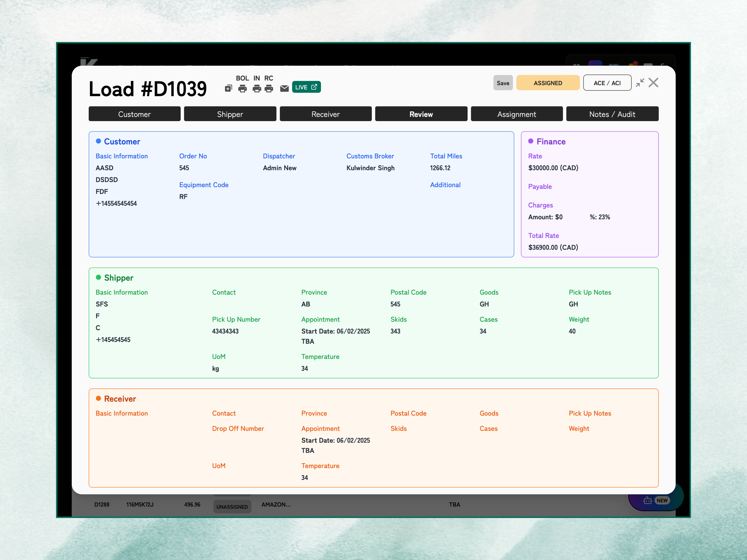Screen dimensions: 747x560
Task: Print the IN invoice document
Action: 257,88
